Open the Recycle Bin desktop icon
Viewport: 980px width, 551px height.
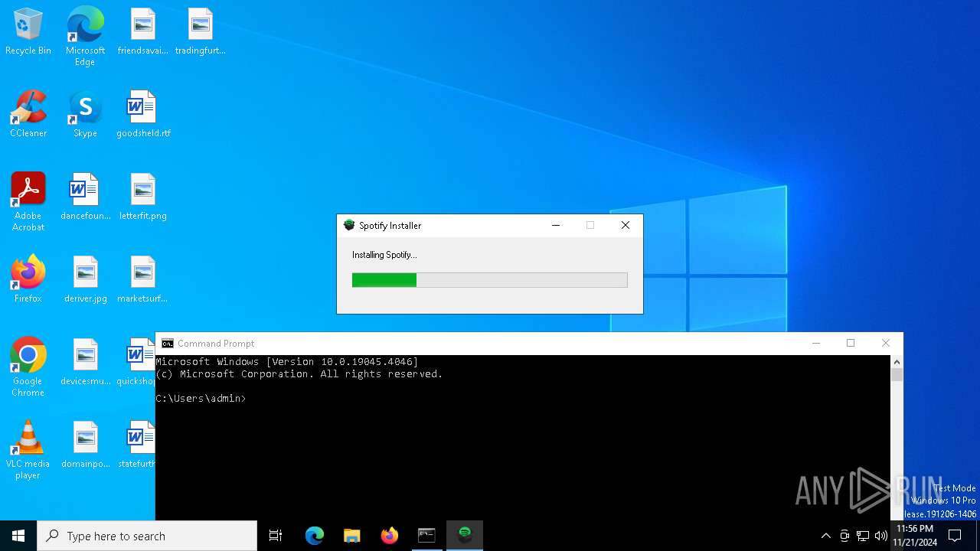coord(28,31)
